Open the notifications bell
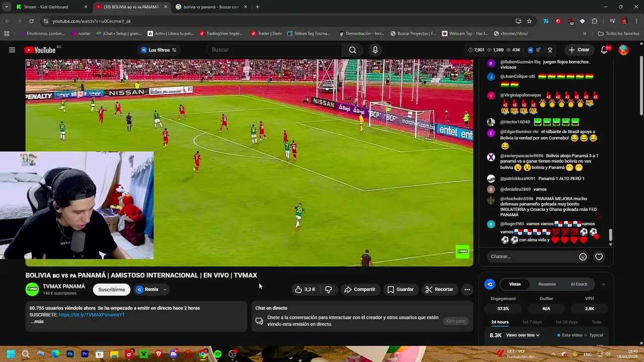Screen dimensions: 644x362 605,50
